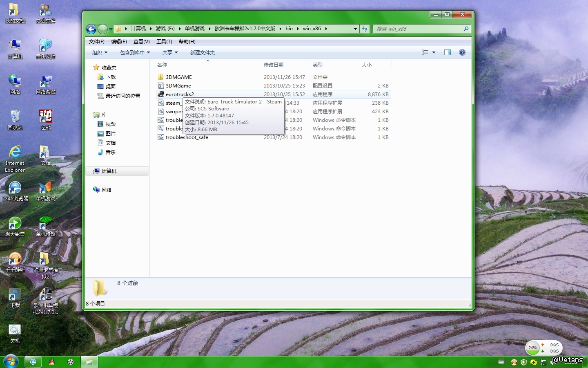The height and width of the screenshot is (368, 588).
Task: Select 计算机 in the navigation pane
Action: [x=117, y=171]
